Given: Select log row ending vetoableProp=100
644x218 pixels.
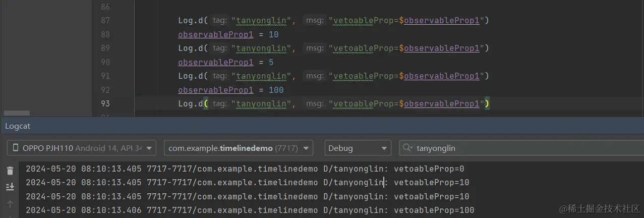Looking at the screenshot, I should tap(250, 210).
